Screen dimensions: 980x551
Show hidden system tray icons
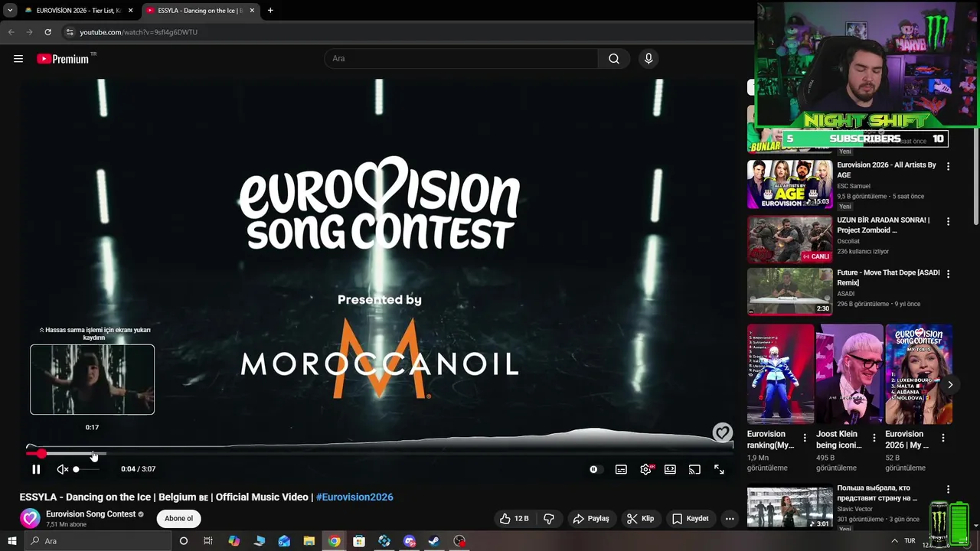pyautogui.click(x=894, y=541)
